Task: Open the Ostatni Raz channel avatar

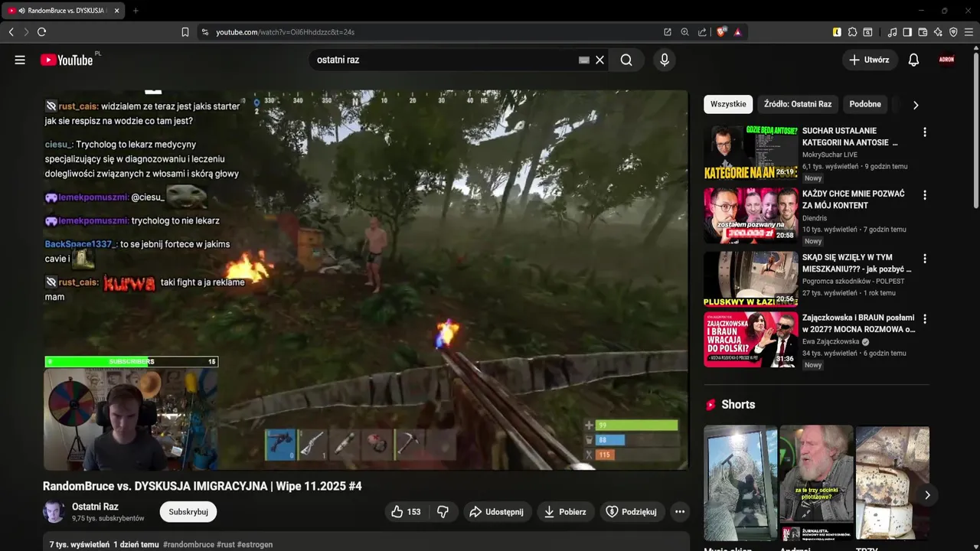Action: (54, 512)
